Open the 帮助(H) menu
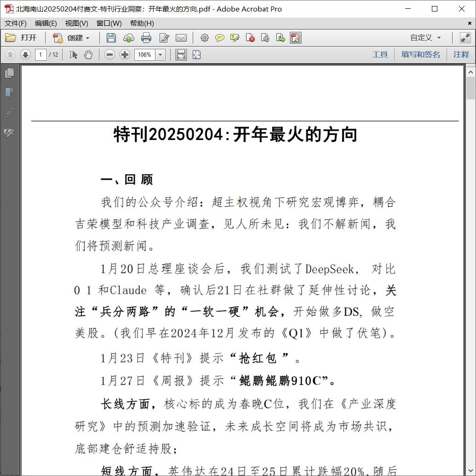The width and height of the screenshot is (476, 476). pos(142,23)
